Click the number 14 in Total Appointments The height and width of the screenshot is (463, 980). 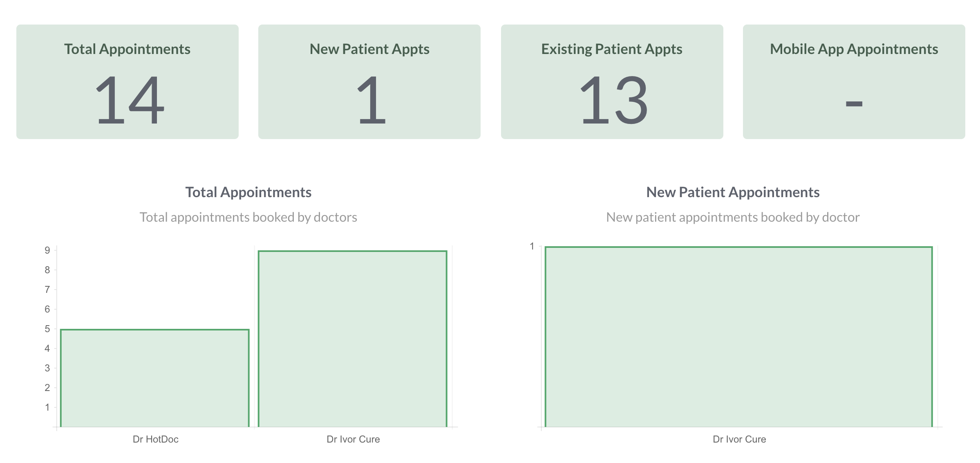(130, 100)
